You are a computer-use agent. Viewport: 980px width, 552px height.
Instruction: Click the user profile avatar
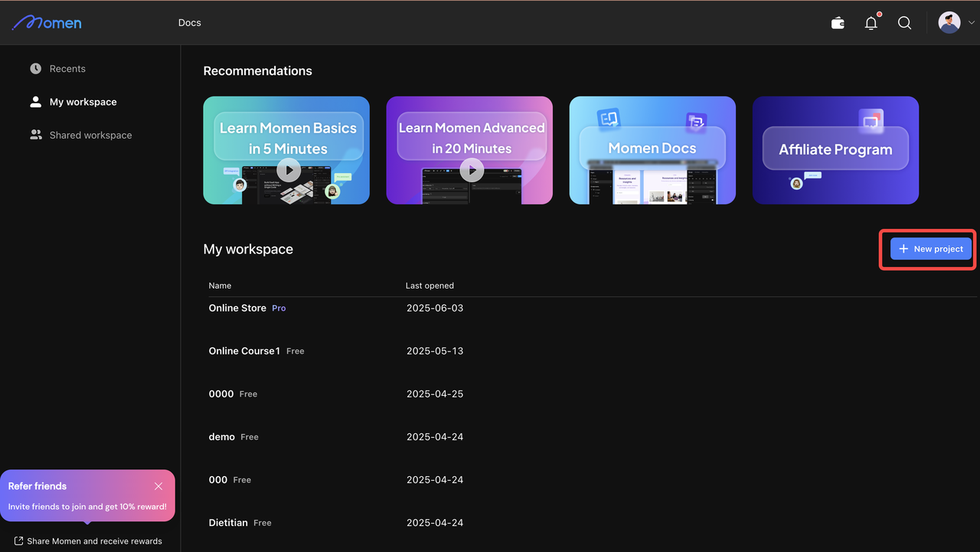[949, 23]
